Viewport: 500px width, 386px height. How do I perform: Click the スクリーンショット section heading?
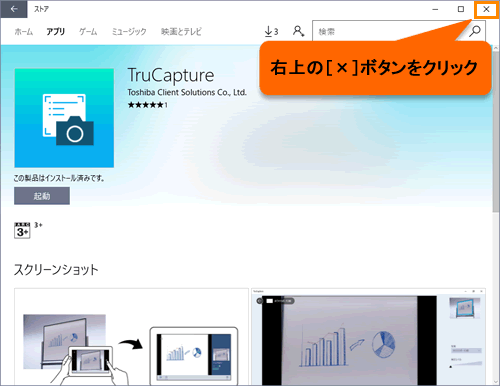[56, 270]
